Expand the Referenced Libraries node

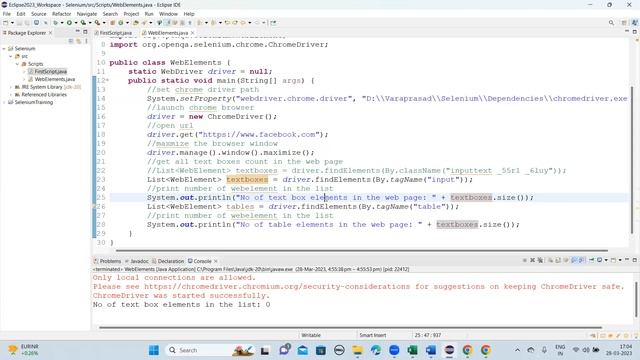tap(11, 95)
